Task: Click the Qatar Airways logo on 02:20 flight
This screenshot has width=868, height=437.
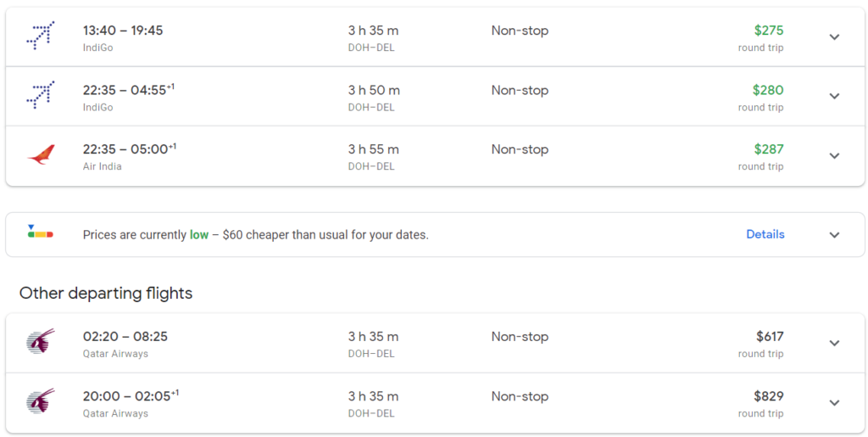Action: pos(40,343)
